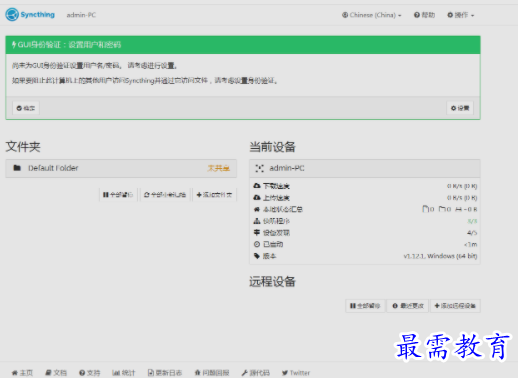Open 支持 support link in footer

click(90, 373)
